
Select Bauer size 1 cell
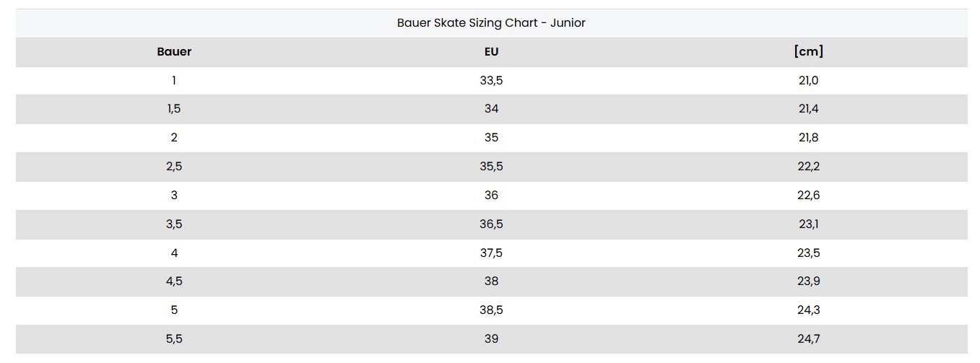[174, 81]
